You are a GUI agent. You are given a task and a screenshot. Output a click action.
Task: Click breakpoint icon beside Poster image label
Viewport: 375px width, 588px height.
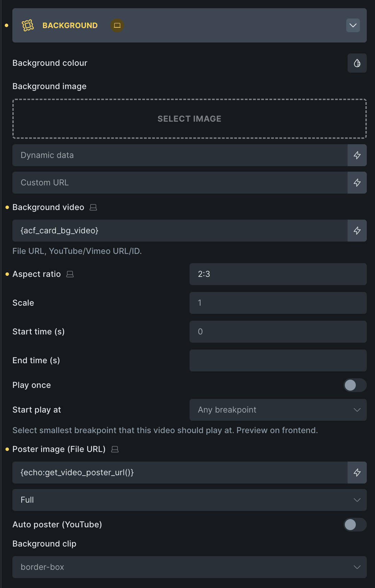tap(115, 449)
